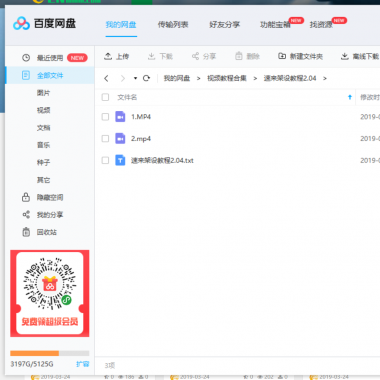380x380 pixels.
Task: Navigate to 视频教程合集 breadcrumb
Action: pos(227,78)
